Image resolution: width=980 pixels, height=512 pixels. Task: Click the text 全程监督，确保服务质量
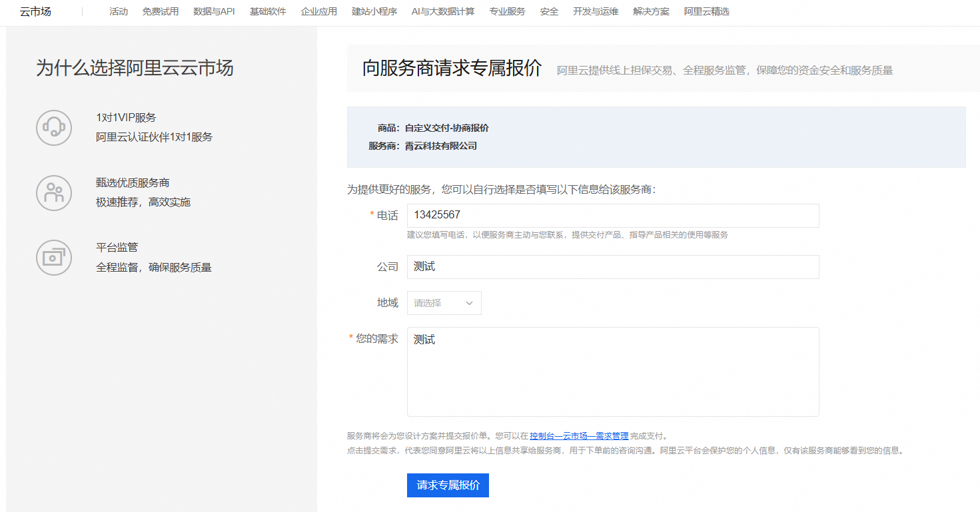[x=154, y=267]
